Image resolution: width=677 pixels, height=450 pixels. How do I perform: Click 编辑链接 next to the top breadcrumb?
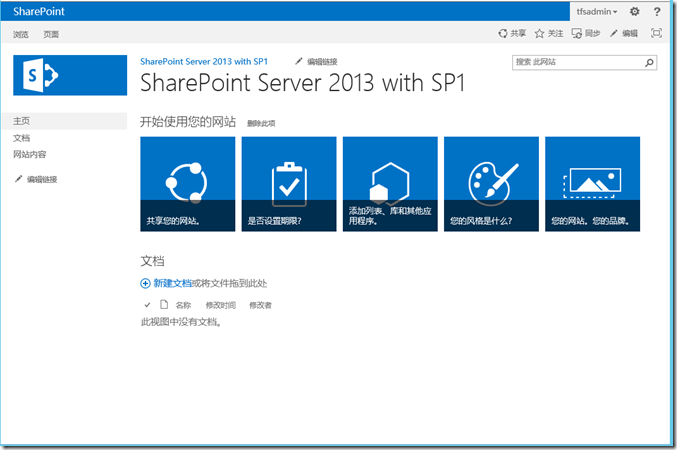coord(316,62)
